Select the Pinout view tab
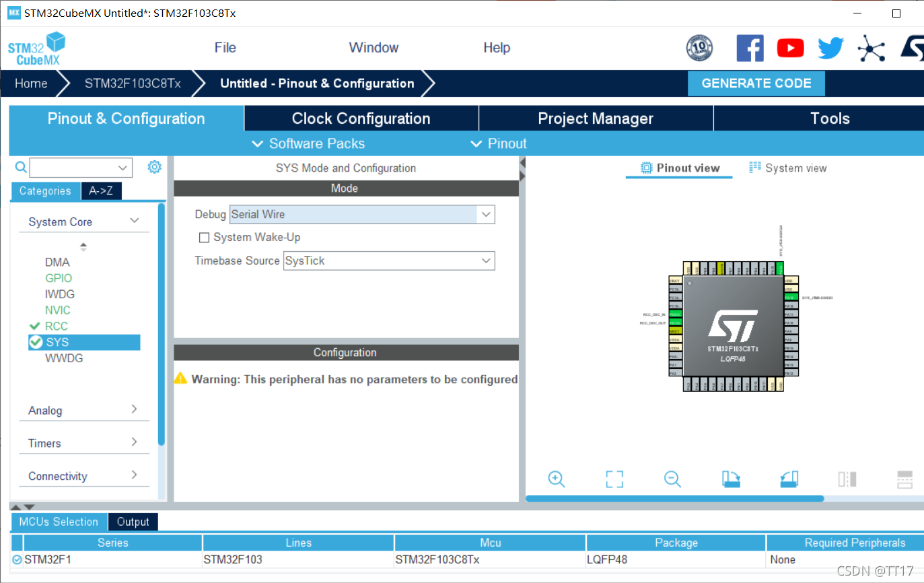Screen dimensions: 924x583 click(679, 168)
